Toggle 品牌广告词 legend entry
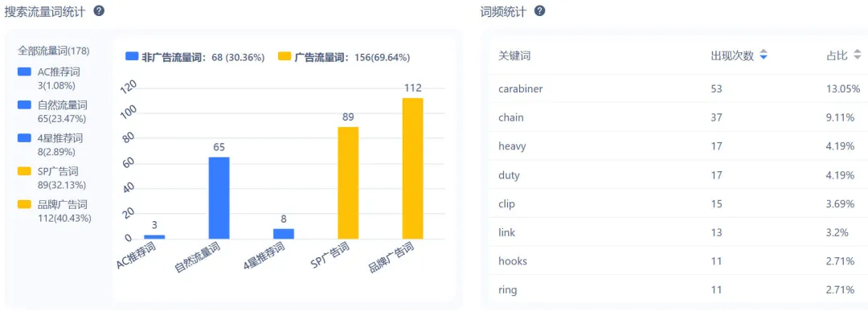The width and height of the screenshot is (868, 311). click(55, 211)
